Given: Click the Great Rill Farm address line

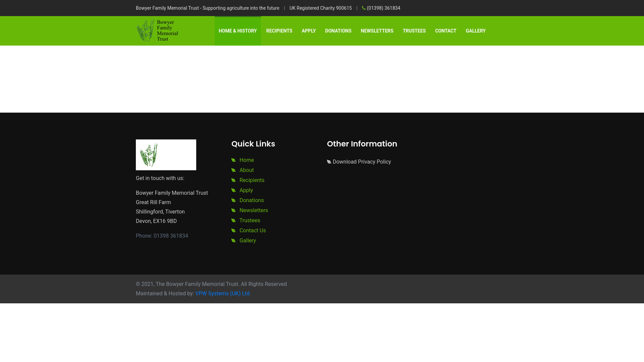Looking at the screenshot, I should (x=153, y=202).
